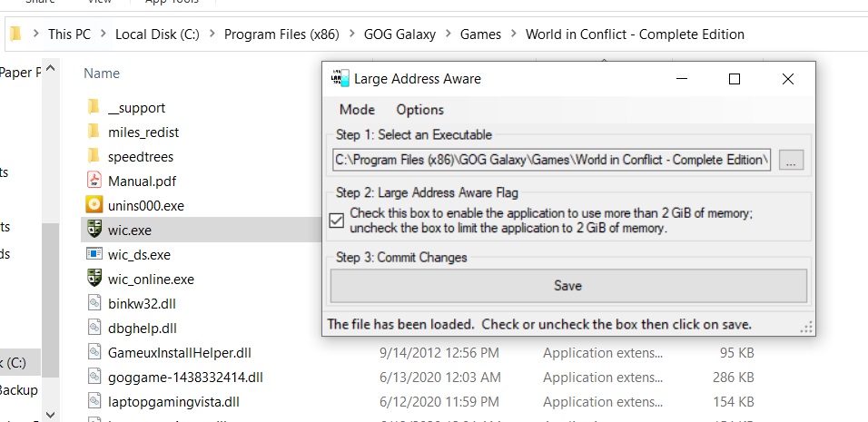868x422 pixels.
Task: Select the __support folder name
Action: [x=137, y=108]
